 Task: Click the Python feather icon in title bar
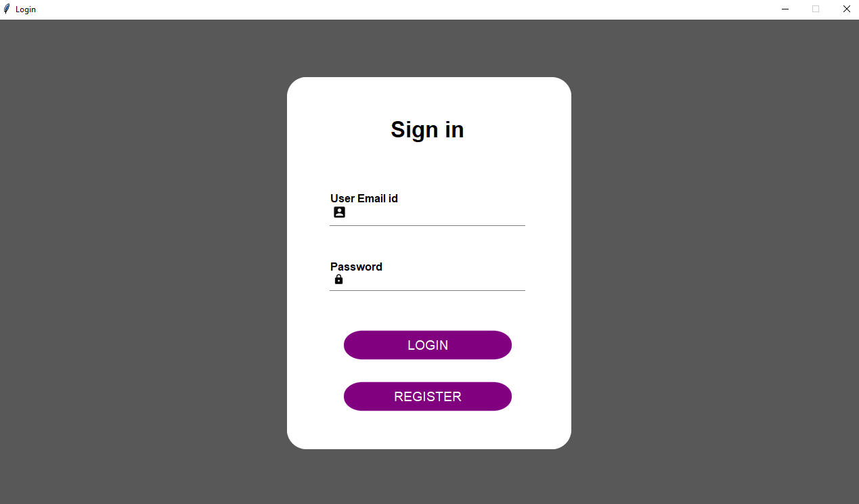(x=7, y=9)
